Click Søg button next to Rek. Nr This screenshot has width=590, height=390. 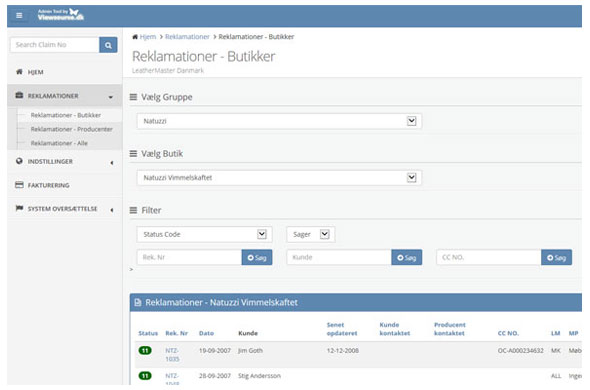[x=257, y=257]
